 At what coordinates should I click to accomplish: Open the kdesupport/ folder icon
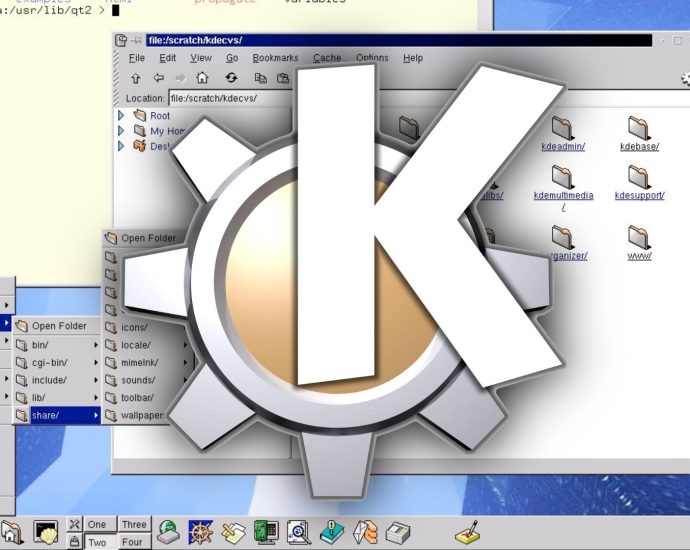639,177
